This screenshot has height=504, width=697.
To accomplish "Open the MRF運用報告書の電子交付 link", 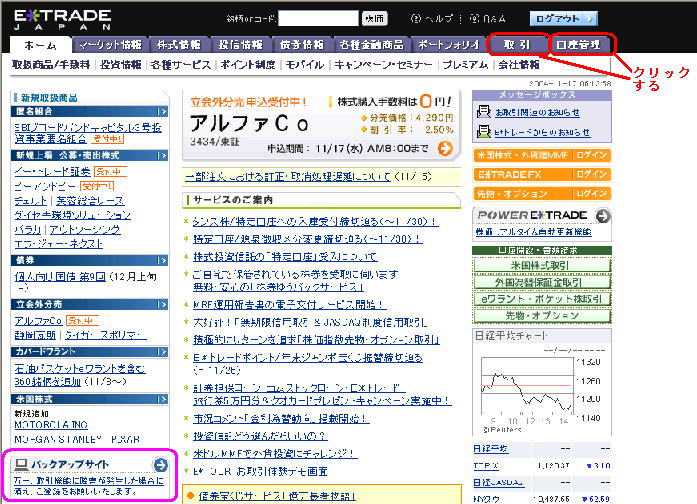I will [289, 305].
